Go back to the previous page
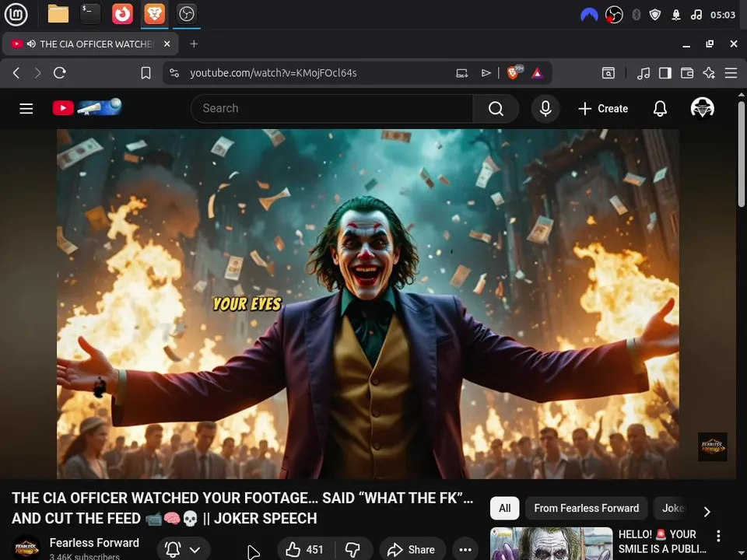The image size is (747, 560). (x=16, y=73)
